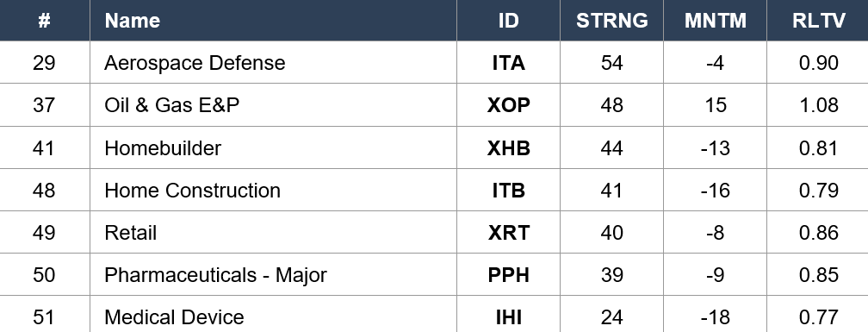Click the Name column header

(133, 21)
